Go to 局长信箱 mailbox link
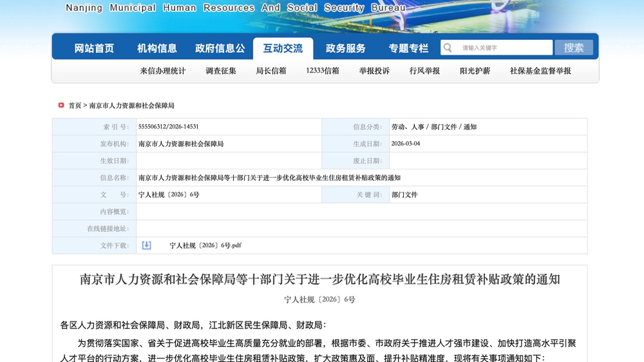Screen dimensions: 644x362 pyautogui.click(x=271, y=71)
